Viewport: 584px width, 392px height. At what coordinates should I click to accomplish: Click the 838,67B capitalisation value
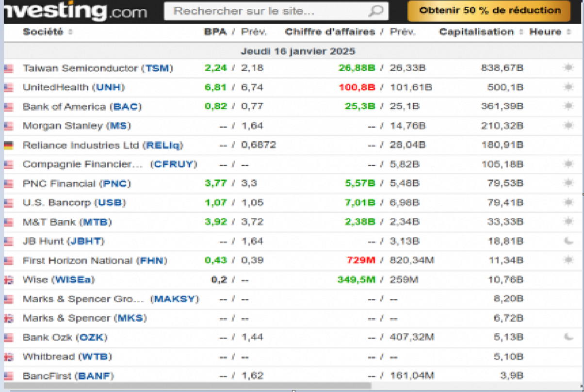(x=502, y=68)
